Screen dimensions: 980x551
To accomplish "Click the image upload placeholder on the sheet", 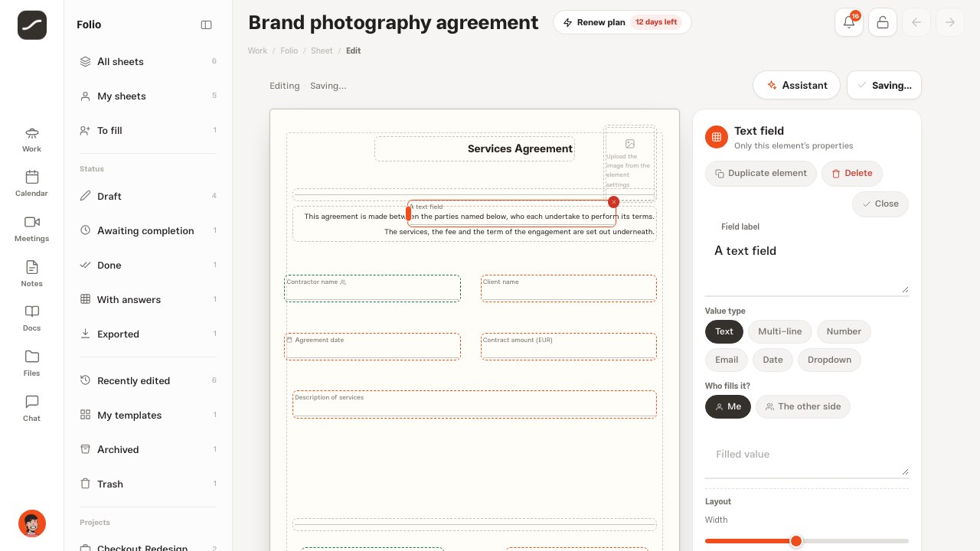I will pos(629,162).
